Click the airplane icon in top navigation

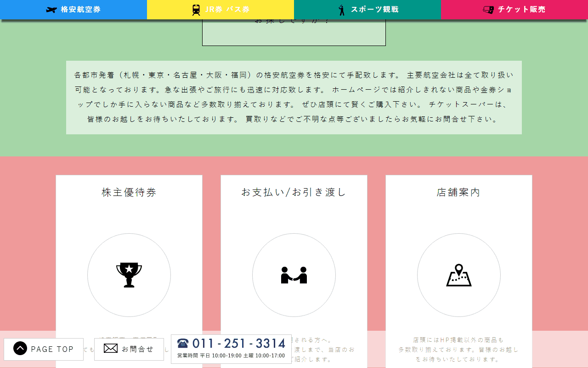51,10
